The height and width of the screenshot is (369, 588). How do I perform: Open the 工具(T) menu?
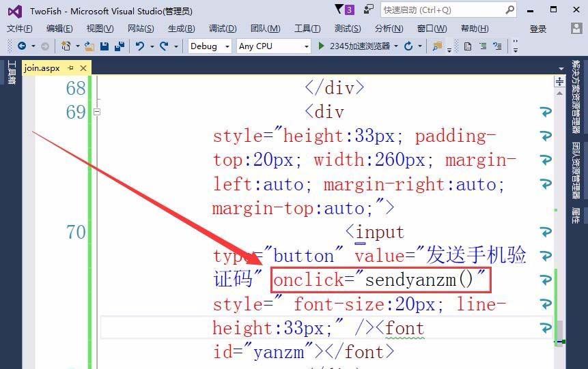[x=307, y=29]
